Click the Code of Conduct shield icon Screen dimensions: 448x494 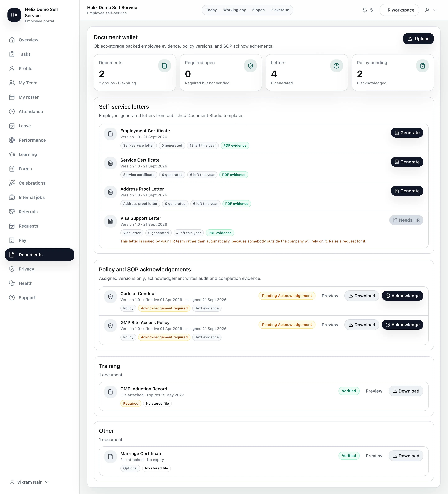110,296
